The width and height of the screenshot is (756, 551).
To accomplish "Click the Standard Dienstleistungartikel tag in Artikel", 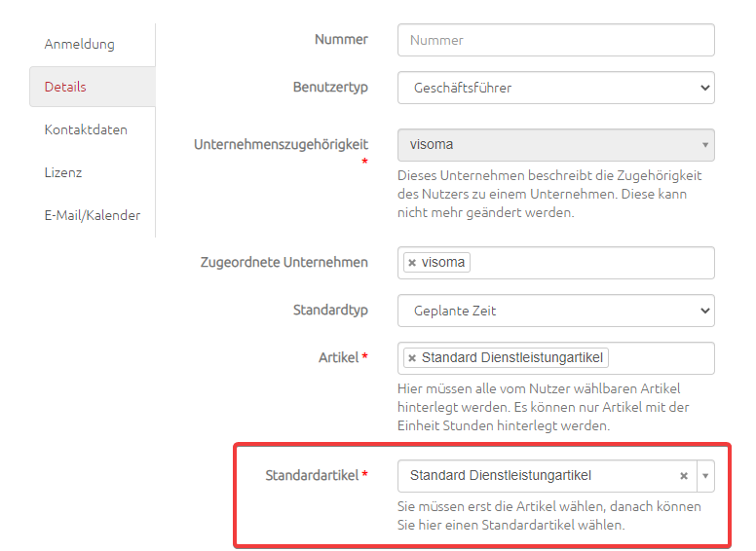I will point(512,358).
